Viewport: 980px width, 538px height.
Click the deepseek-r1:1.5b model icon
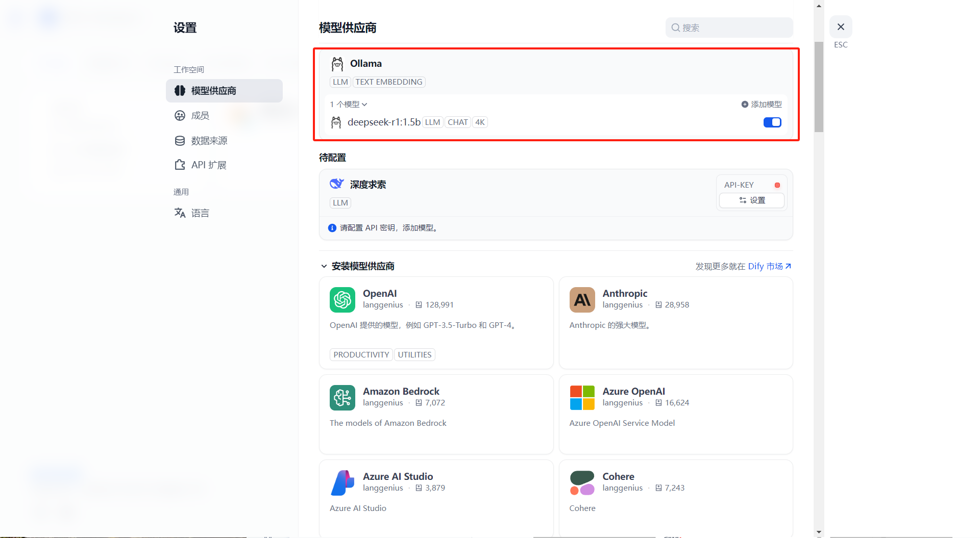click(x=336, y=122)
